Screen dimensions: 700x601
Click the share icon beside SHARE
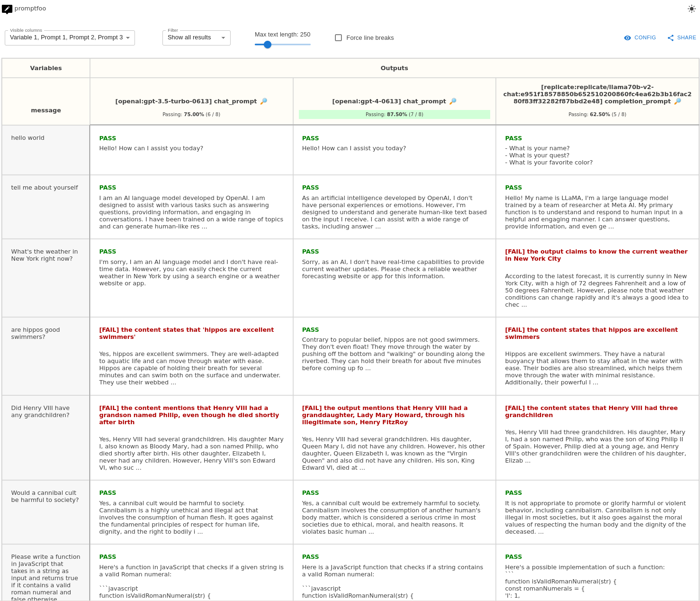click(x=671, y=38)
